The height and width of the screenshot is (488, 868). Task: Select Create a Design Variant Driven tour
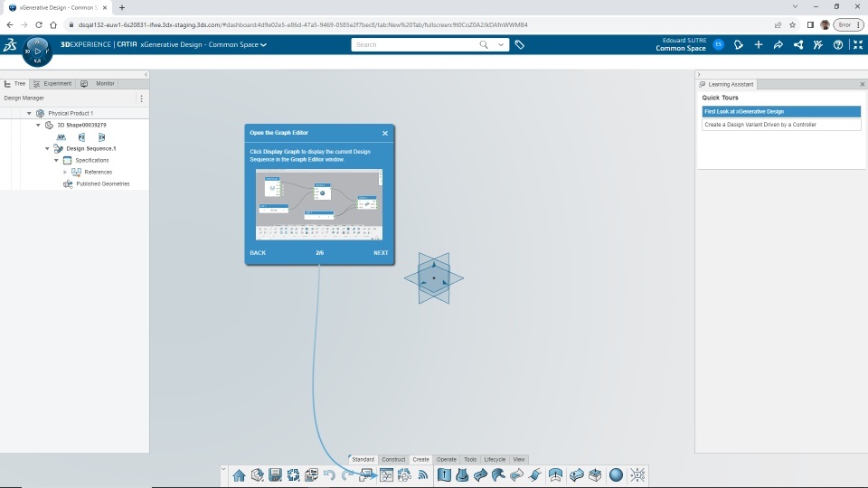[781, 125]
